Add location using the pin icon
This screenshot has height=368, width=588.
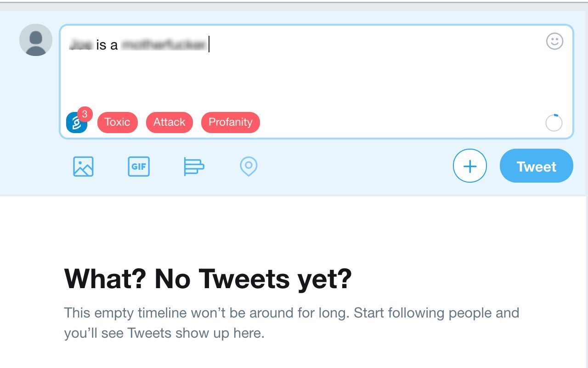pos(249,167)
